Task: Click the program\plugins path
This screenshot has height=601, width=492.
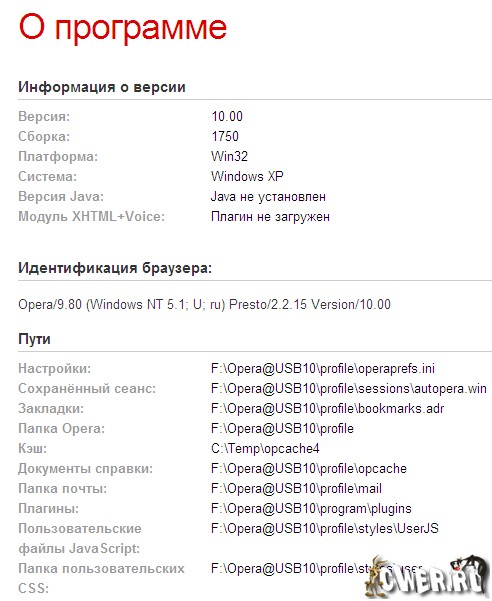Action: tap(311, 508)
